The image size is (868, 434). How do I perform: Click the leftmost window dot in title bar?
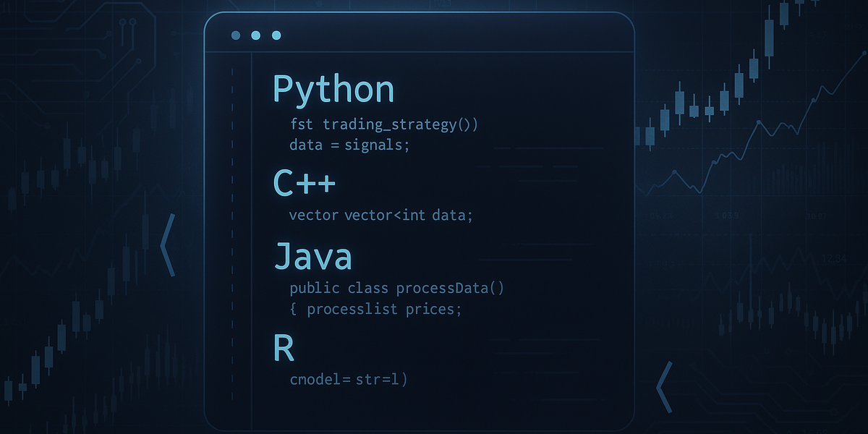pos(235,35)
